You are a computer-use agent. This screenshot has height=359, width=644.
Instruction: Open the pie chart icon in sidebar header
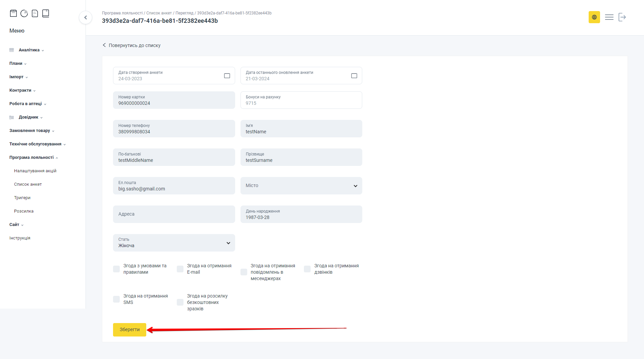[x=24, y=13]
